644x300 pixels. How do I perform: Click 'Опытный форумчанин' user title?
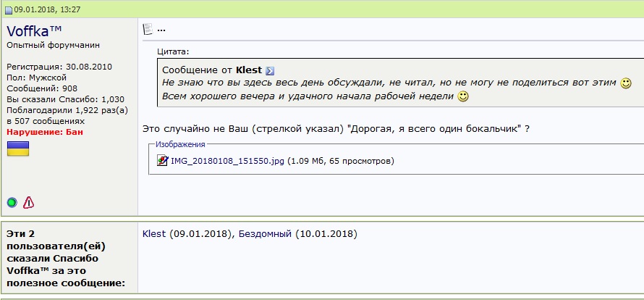[x=53, y=45]
